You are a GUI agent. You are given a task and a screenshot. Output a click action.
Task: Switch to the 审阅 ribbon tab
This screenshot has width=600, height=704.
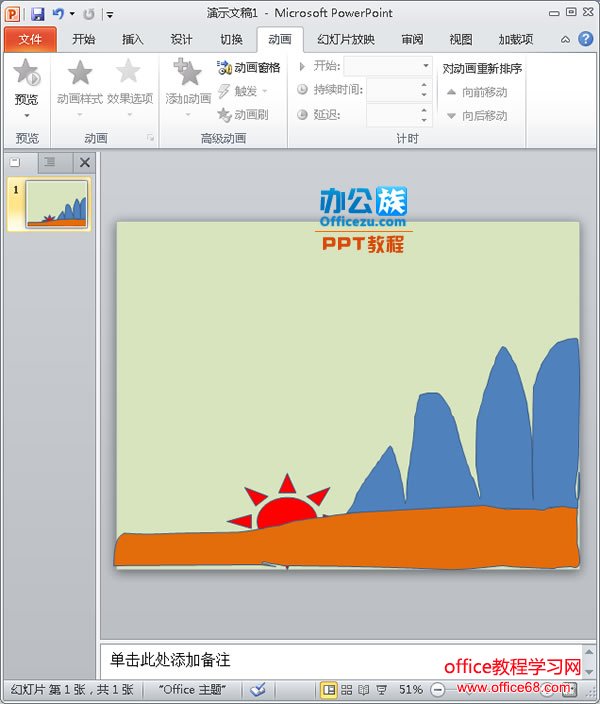[412, 40]
